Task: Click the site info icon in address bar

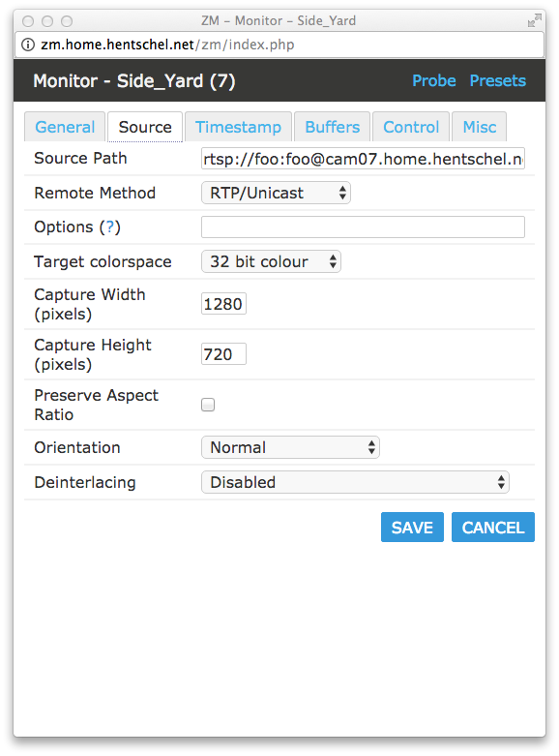Action: [x=28, y=45]
